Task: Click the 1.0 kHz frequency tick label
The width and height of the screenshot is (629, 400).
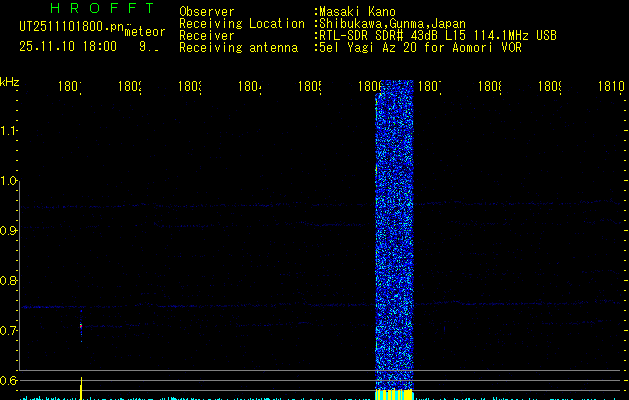Action: point(9,181)
